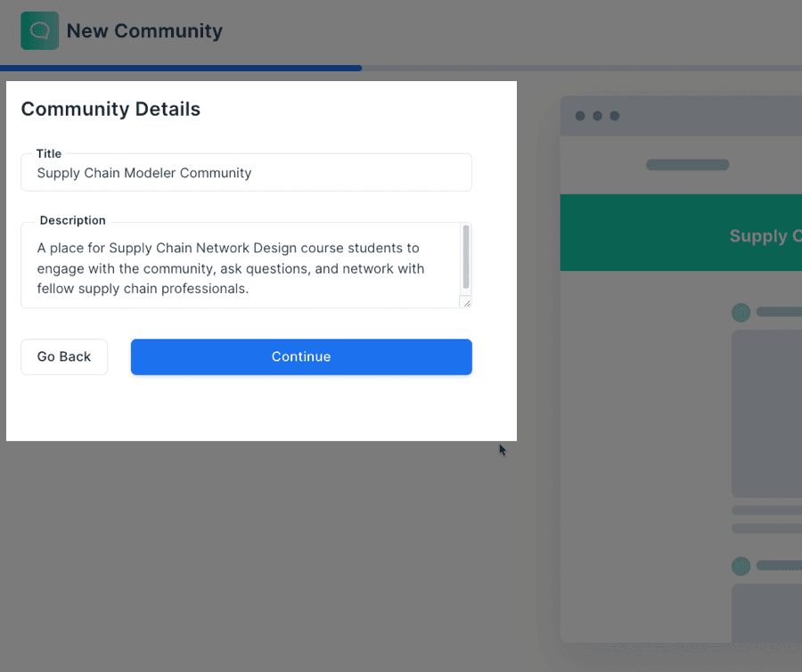Click the first post avatar in preview
This screenshot has height=672, width=802.
point(741,312)
